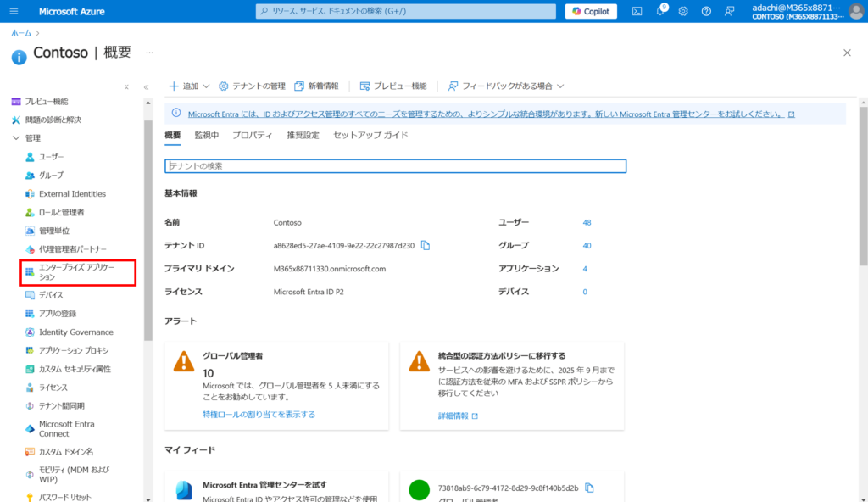Click the グループ icon in sidebar
The image size is (868, 502).
30,175
